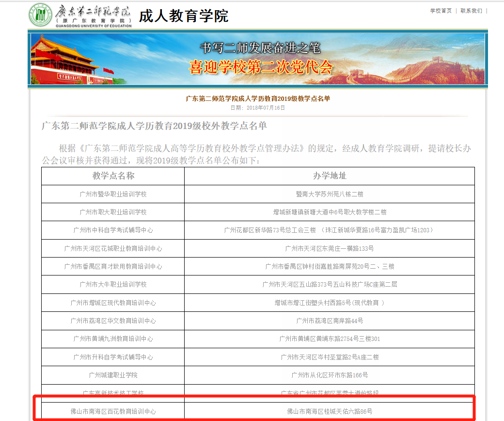This screenshot has height=421, width=504.
Task: Click the Guangdong University of Education round emblem
Action: [x=41, y=15]
